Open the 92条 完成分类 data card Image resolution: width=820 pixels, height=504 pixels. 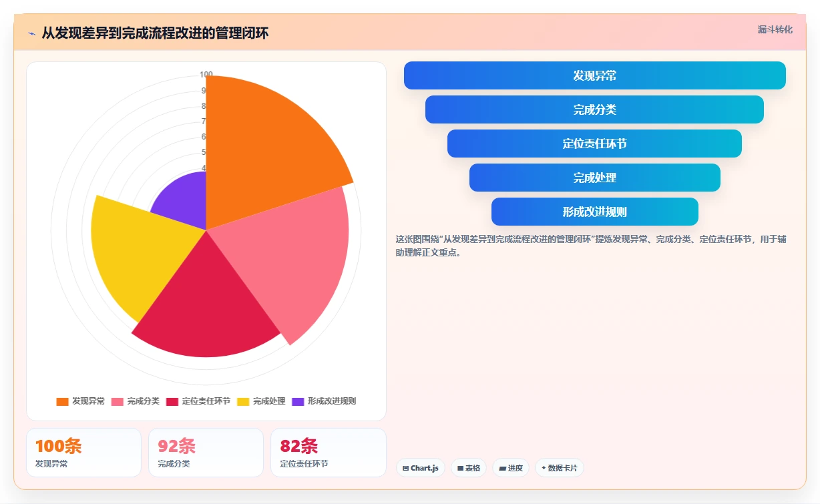click(206, 453)
